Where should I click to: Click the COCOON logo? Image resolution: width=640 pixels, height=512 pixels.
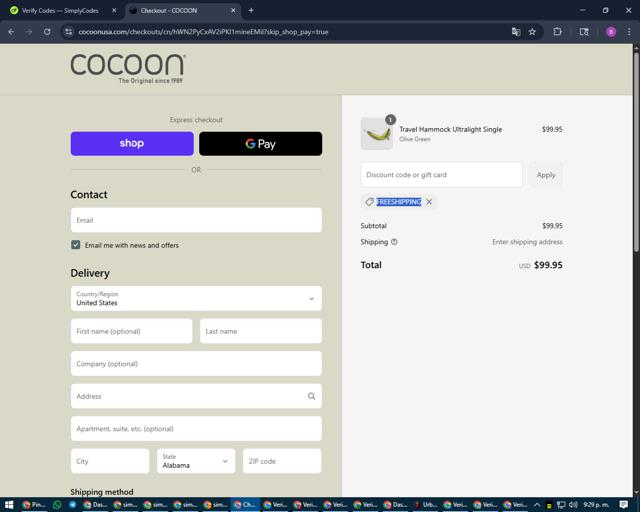tap(128, 69)
